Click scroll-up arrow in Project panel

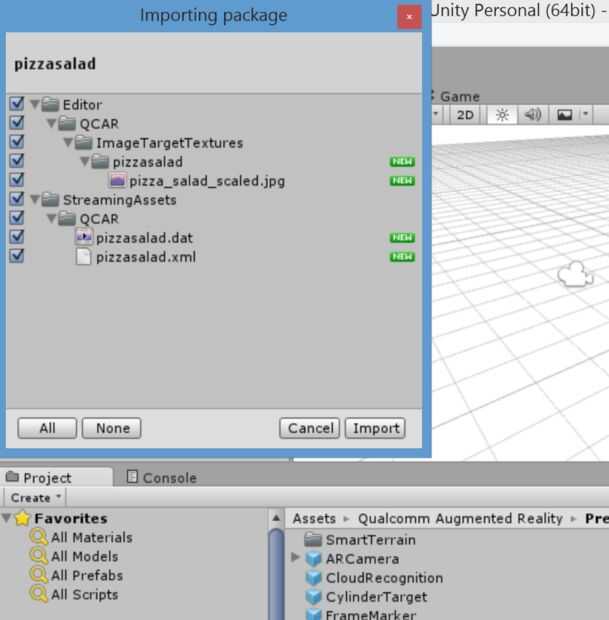pyautogui.click(x=276, y=518)
